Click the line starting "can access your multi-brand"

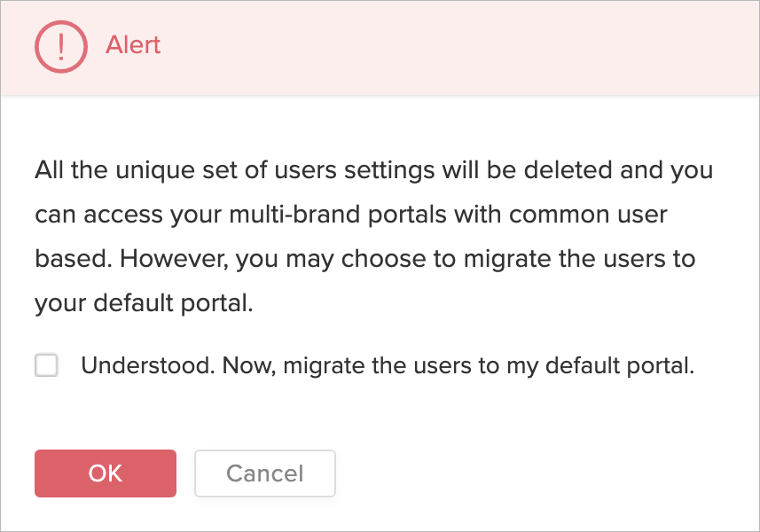coord(350,214)
